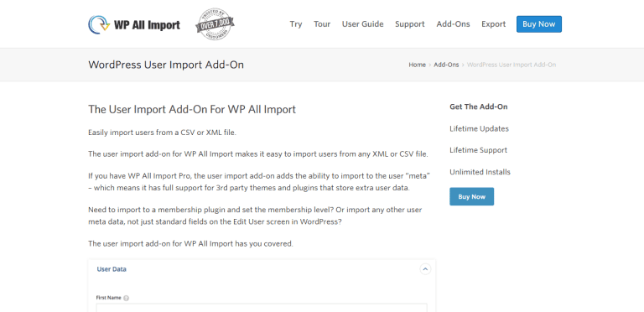Click the sidebar Buy Now button
Screen dimensions: 644x312
[x=471, y=196]
